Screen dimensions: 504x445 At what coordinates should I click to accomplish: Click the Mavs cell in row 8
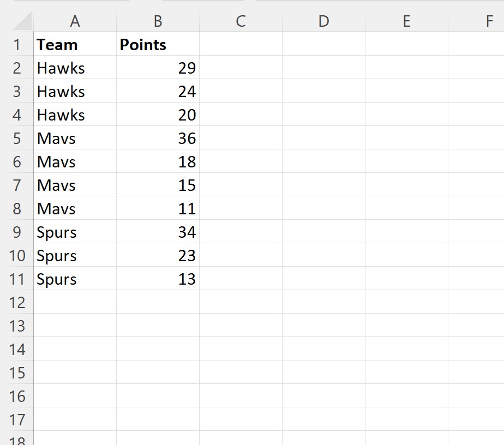point(75,208)
